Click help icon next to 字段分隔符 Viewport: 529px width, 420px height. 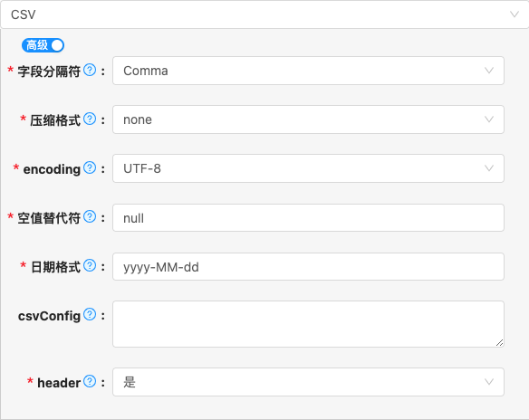pos(90,70)
